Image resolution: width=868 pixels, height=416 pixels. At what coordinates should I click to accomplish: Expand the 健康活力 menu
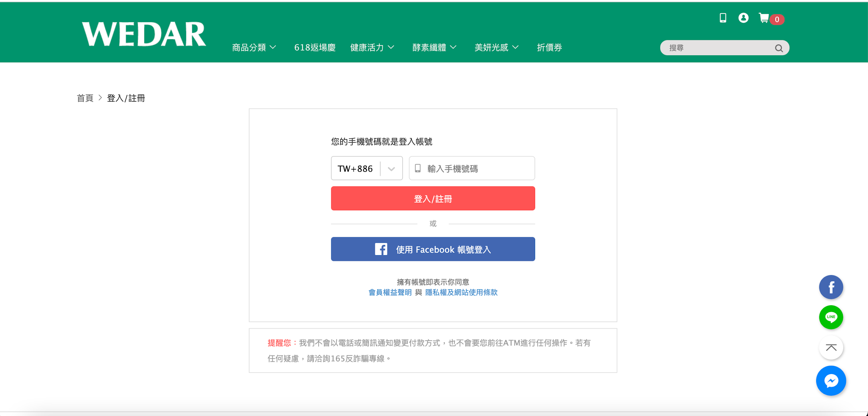372,47
